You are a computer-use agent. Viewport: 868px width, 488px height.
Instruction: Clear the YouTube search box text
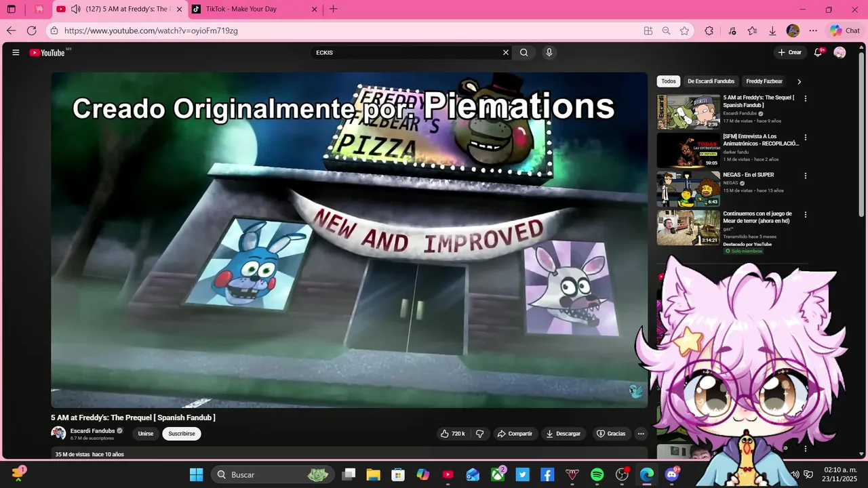(x=505, y=52)
